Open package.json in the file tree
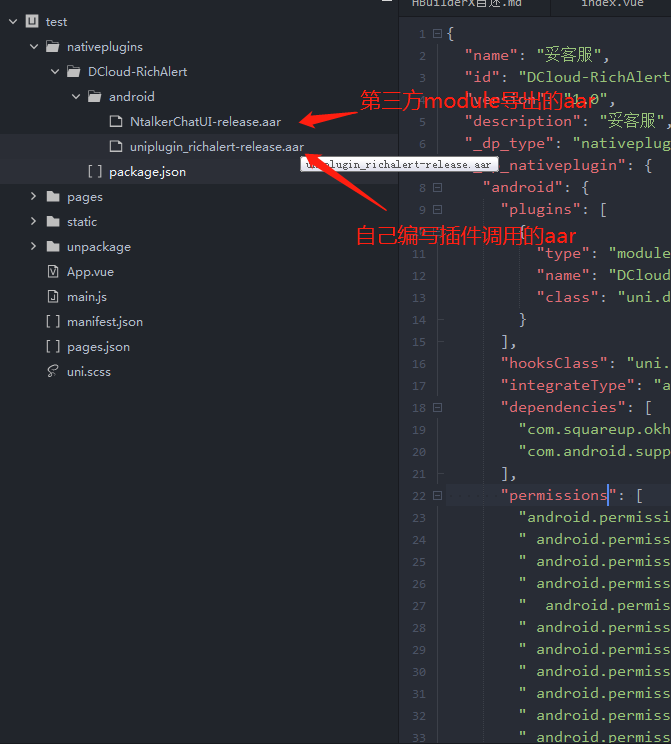 (x=147, y=172)
